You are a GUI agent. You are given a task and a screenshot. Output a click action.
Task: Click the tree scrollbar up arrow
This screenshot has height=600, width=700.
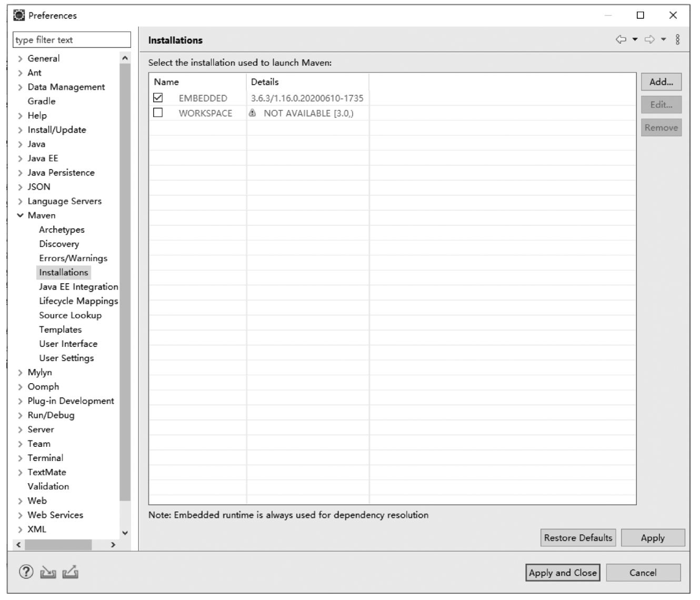pos(125,58)
